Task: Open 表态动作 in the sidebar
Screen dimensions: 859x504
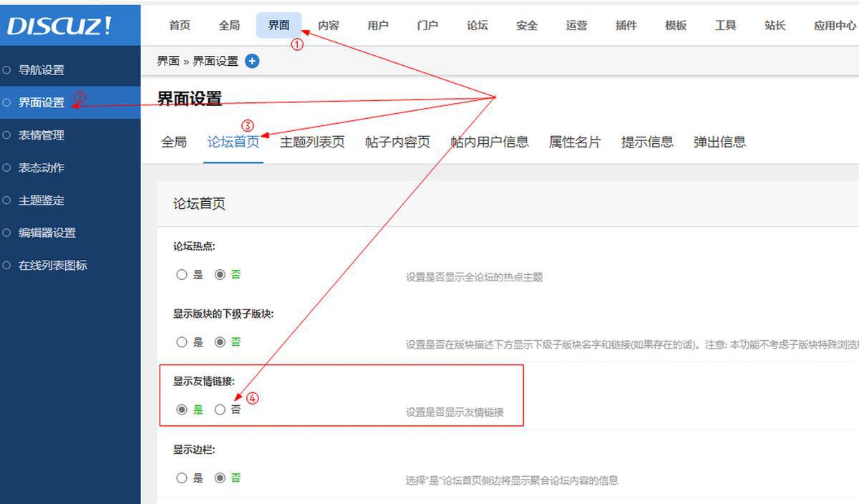Action: (x=70, y=168)
